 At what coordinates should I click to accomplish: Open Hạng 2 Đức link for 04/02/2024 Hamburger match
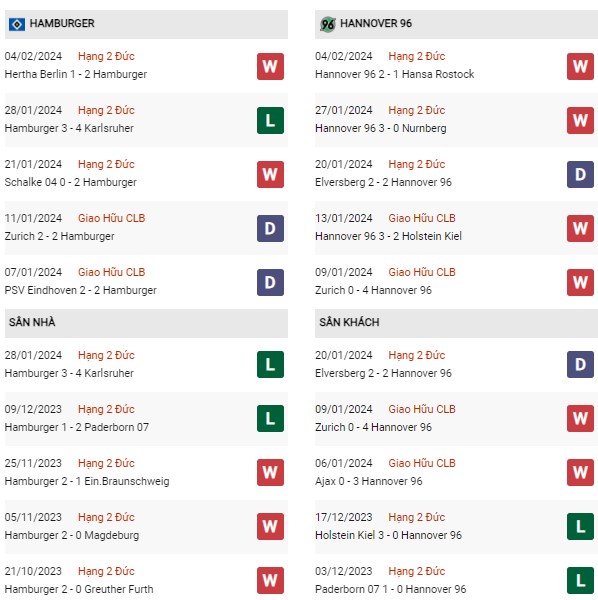[x=106, y=56]
